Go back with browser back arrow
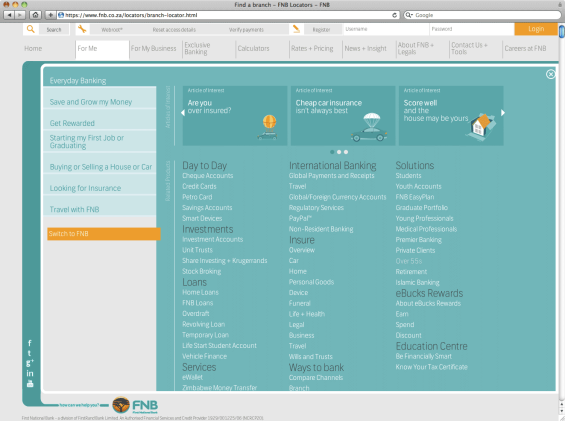The width and height of the screenshot is (565, 421). [x=10, y=15]
